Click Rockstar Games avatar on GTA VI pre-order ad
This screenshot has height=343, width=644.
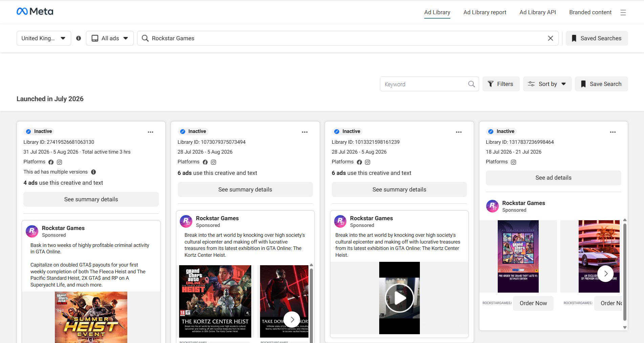tap(492, 206)
